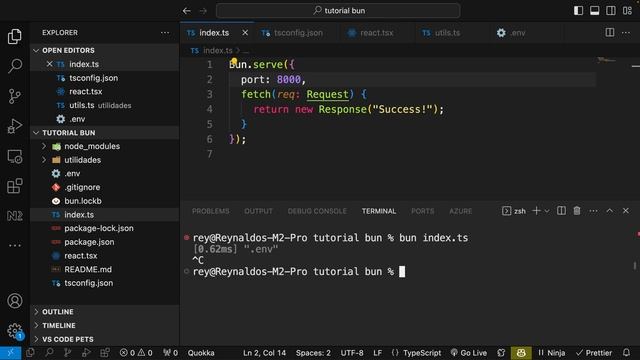Show additional views ellipsis in activity bar
Screen dimensions: 640x360
pyautogui.click(x=15, y=245)
